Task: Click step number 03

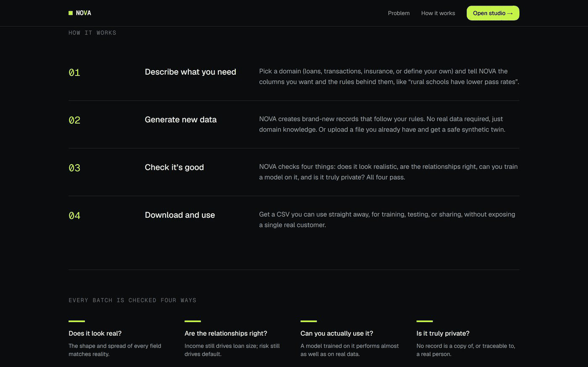Action: coord(74,168)
